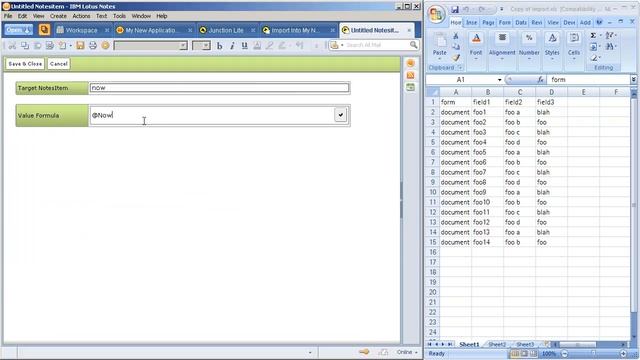Click the Copy icon in Lotus Notes toolbar
Image resolution: width=640 pixels, height=360 pixels.
click(x=25, y=45)
